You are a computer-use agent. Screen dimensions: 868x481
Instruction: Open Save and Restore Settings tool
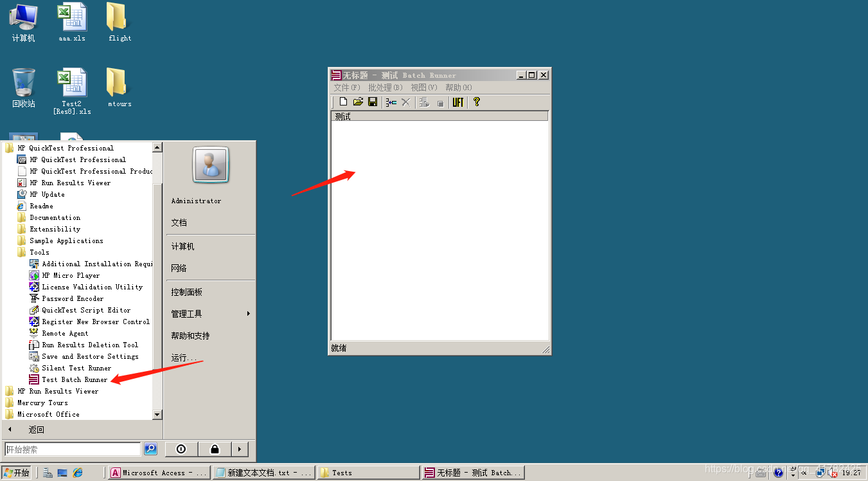[84, 356]
